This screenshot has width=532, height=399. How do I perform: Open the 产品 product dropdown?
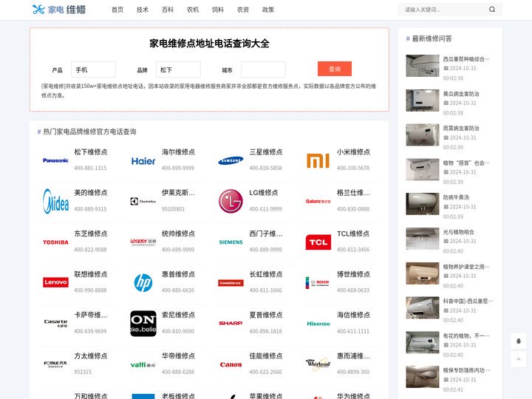93,69
